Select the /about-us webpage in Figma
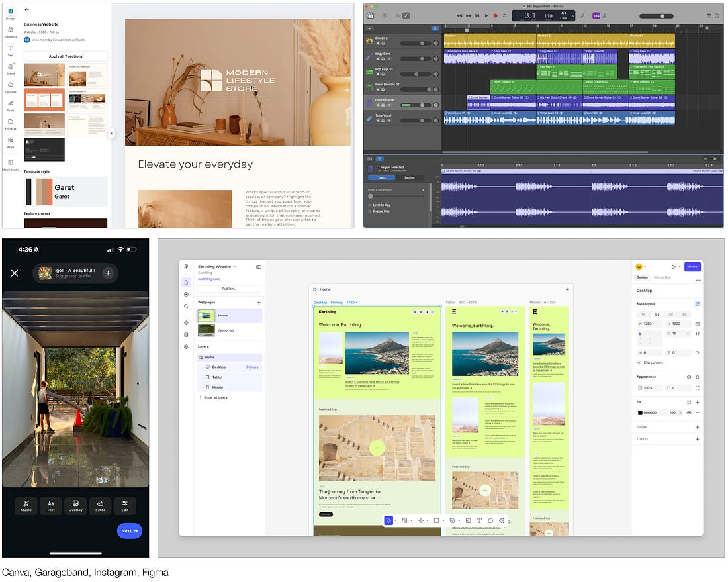This screenshot has width=728, height=582. 230,330
